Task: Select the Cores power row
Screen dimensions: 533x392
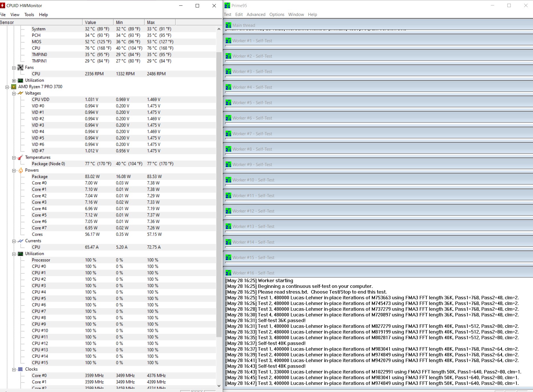Action: pyautogui.click(x=108, y=234)
